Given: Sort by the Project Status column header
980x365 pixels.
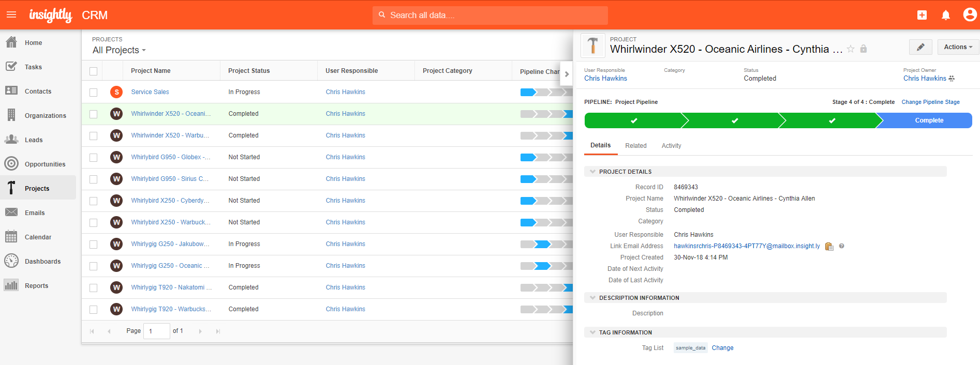Looking at the screenshot, I should [249, 71].
